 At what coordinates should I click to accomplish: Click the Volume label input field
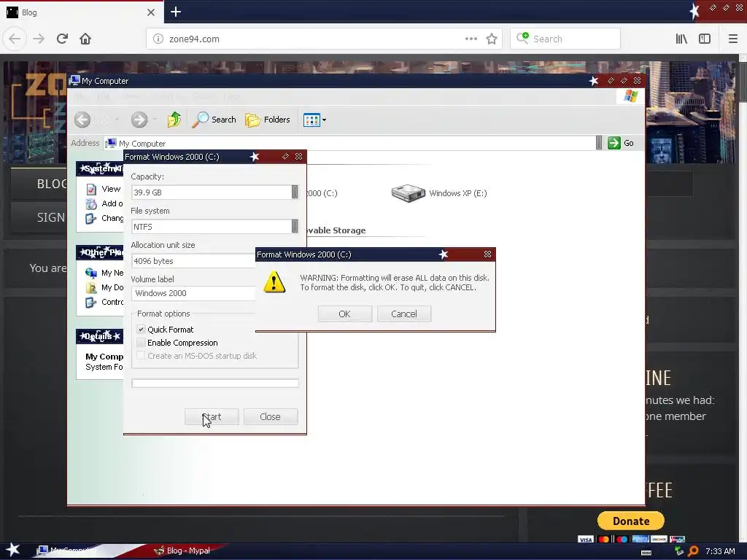tap(193, 293)
